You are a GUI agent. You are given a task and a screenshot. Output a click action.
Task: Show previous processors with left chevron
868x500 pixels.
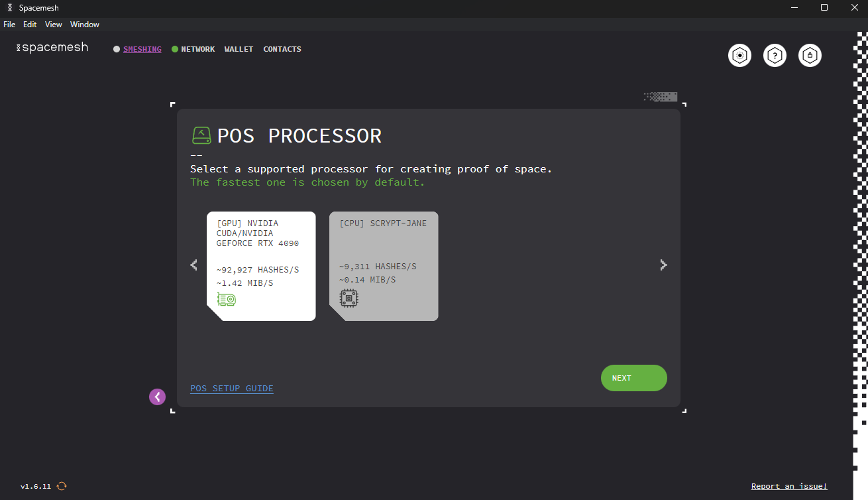(x=193, y=265)
